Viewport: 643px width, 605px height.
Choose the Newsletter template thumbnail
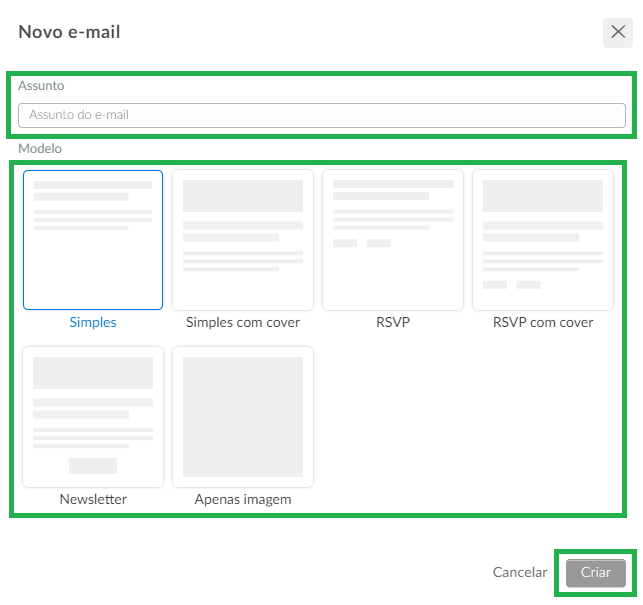pos(93,417)
